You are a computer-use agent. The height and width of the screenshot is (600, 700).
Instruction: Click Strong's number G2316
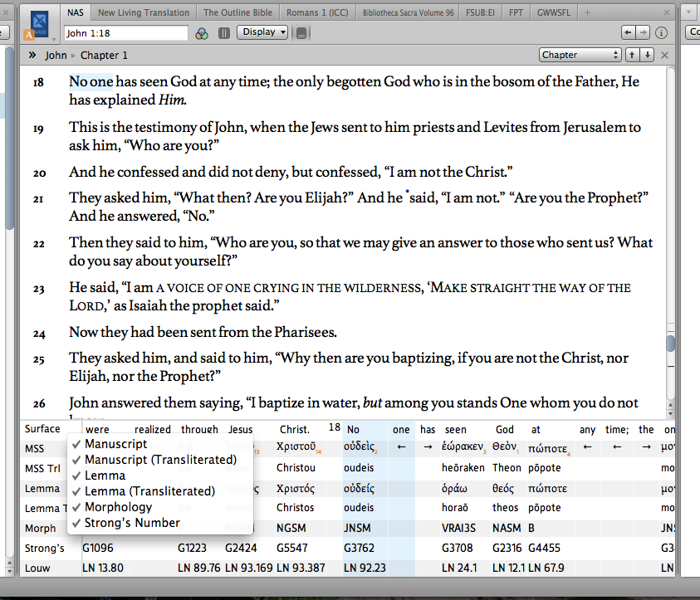coord(507,548)
